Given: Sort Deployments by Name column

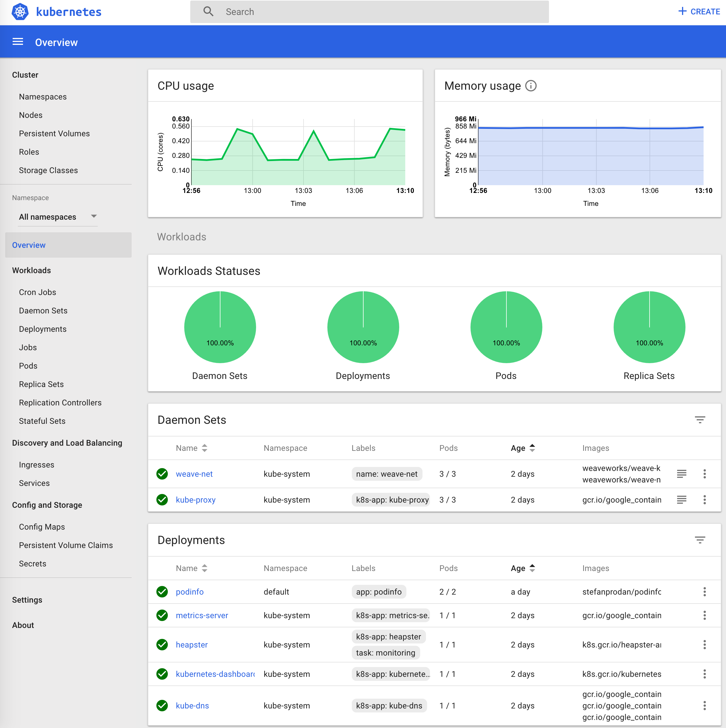Looking at the screenshot, I should (191, 568).
